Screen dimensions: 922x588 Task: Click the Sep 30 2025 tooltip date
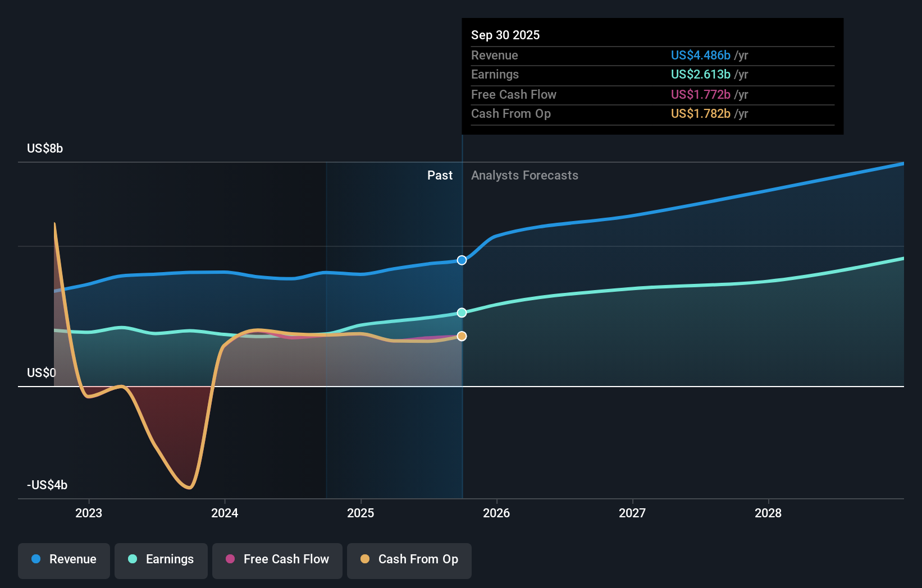tap(505, 35)
